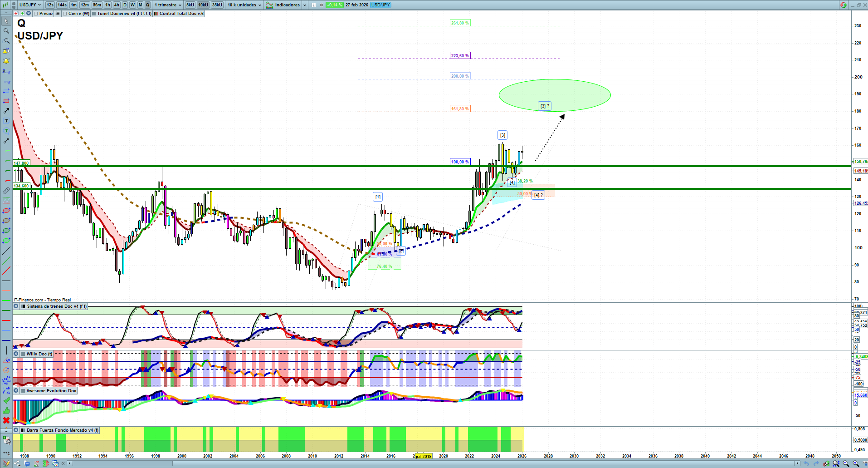This screenshot has width=868, height=468.
Task: Select the arrow cursor tool
Action: pyautogui.click(x=6, y=21)
